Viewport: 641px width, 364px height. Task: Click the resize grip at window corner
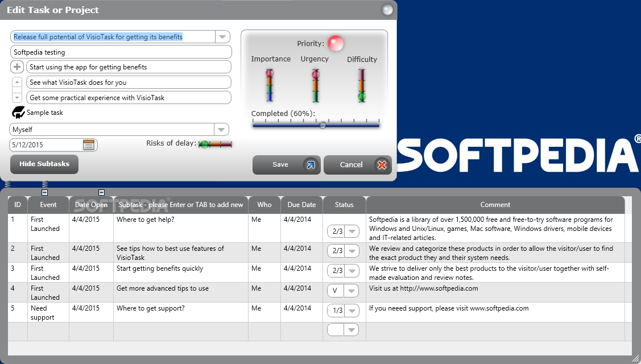(635, 358)
